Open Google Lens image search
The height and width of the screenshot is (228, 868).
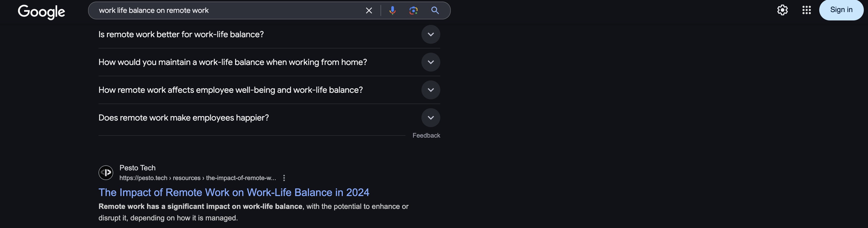pos(414,10)
